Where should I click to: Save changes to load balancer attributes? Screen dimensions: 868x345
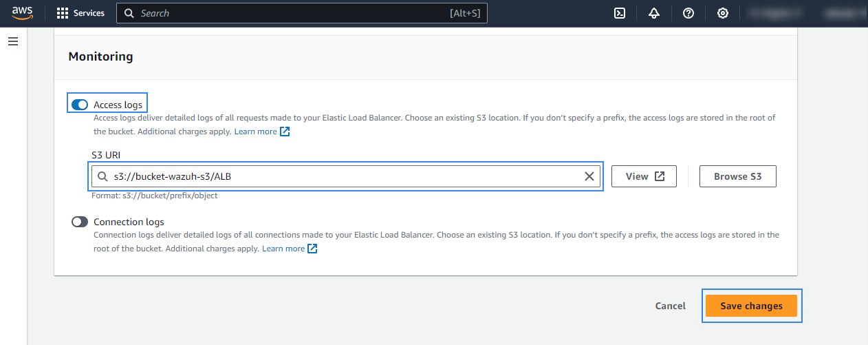pyautogui.click(x=751, y=306)
